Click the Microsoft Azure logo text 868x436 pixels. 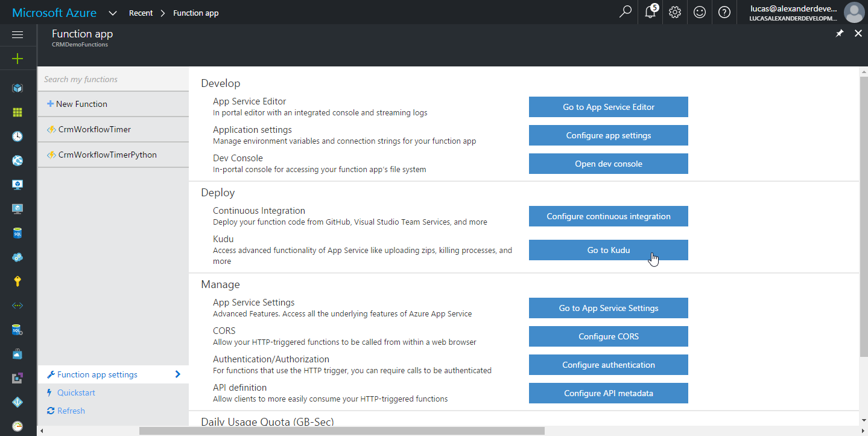[x=54, y=13]
